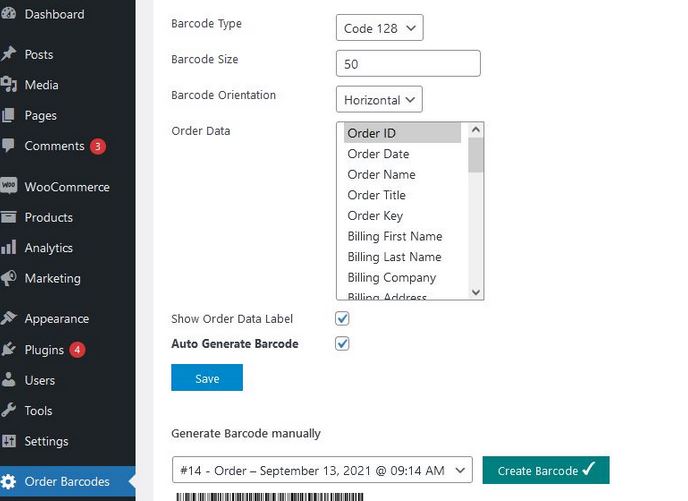Click the Products archive box icon
The width and height of the screenshot is (688, 501).
(8, 217)
